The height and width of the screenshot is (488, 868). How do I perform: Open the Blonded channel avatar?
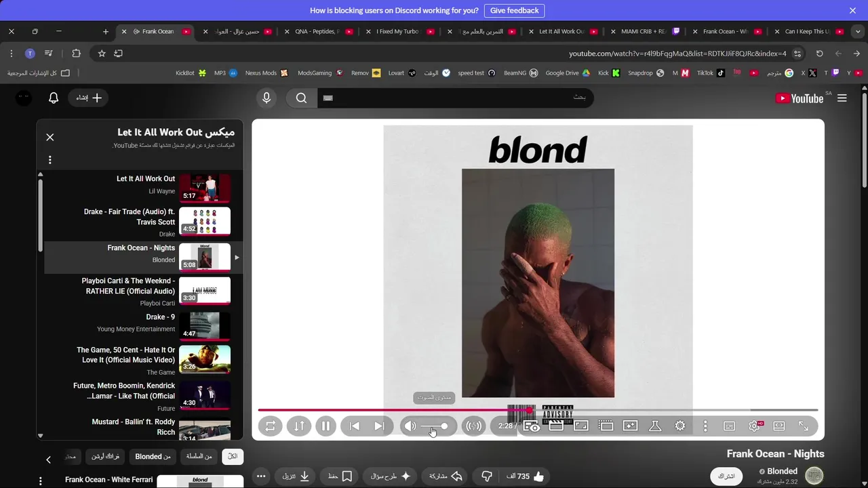point(814,476)
